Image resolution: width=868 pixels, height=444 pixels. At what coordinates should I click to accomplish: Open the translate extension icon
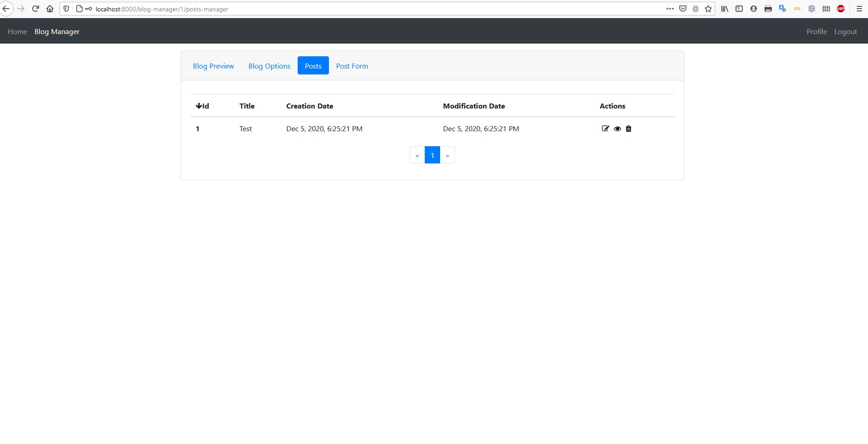tap(783, 9)
